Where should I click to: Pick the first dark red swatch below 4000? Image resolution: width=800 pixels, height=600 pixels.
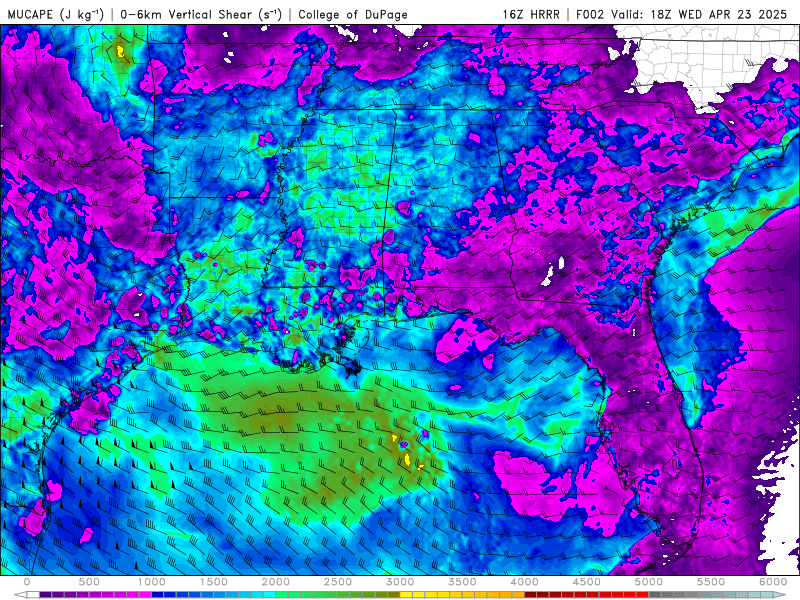(x=531, y=595)
